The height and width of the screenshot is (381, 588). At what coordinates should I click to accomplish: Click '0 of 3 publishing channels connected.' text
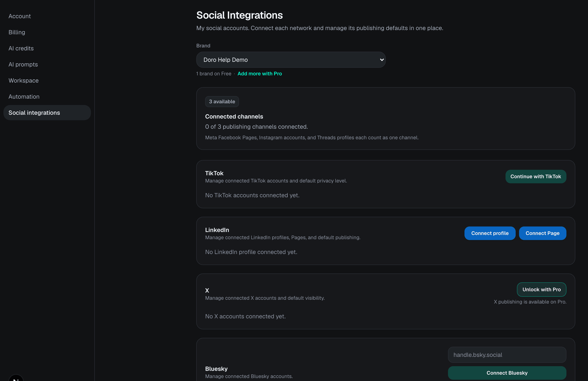(256, 127)
